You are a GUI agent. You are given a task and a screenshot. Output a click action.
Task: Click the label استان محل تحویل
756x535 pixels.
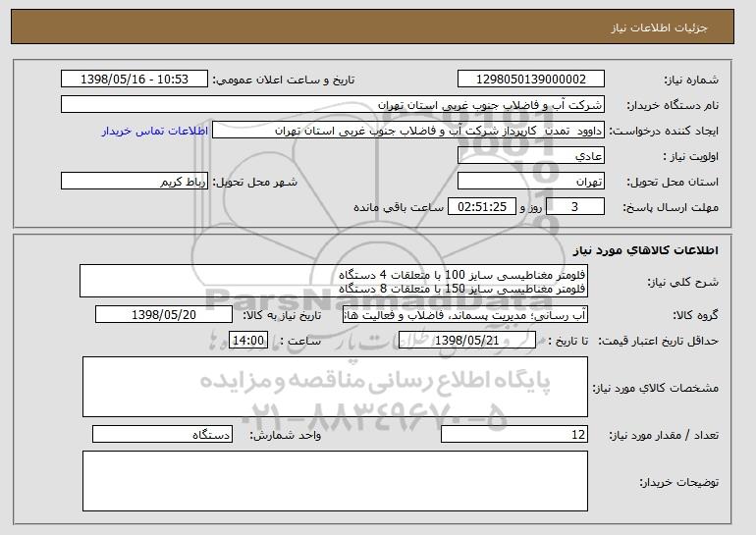click(673, 182)
